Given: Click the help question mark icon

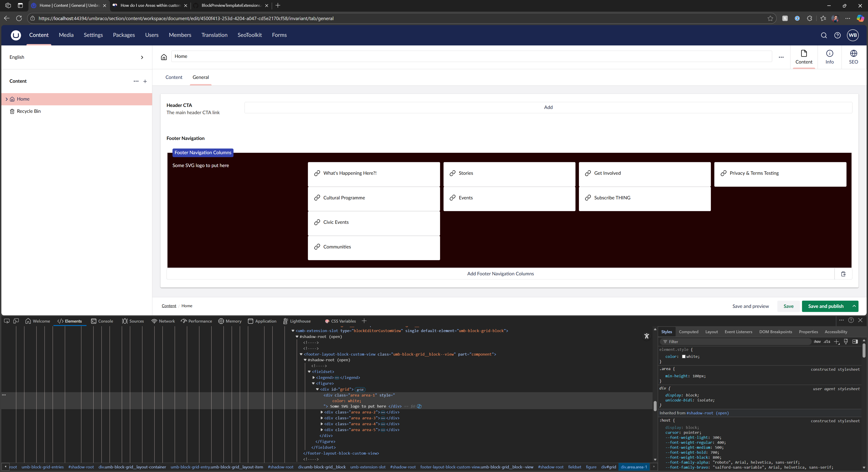Looking at the screenshot, I should [x=837, y=35].
